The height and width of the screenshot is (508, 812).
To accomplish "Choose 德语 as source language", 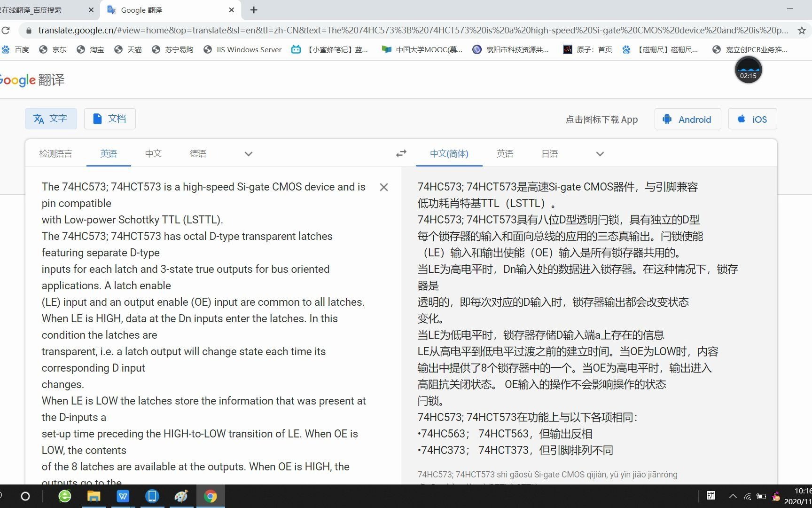I will pyautogui.click(x=198, y=154).
